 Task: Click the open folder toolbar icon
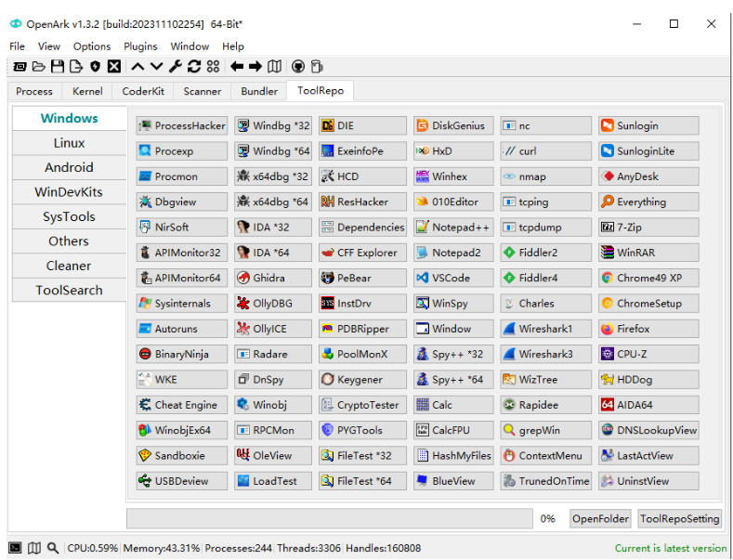39,67
